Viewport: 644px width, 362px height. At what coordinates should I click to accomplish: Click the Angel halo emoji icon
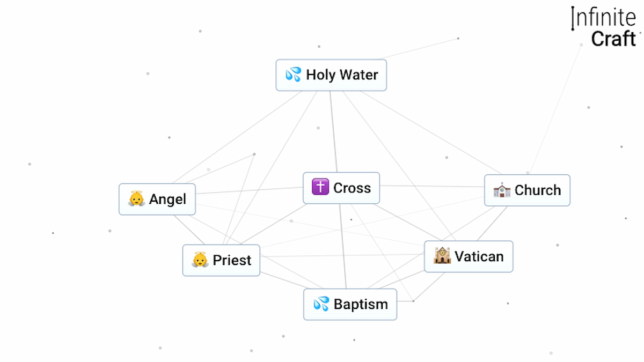[x=137, y=199]
